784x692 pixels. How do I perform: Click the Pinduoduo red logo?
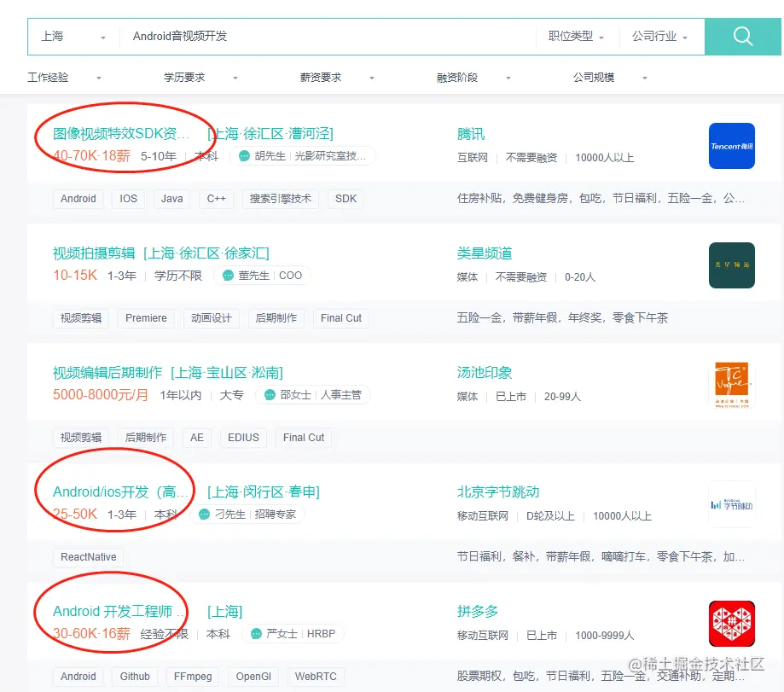[731, 624]
